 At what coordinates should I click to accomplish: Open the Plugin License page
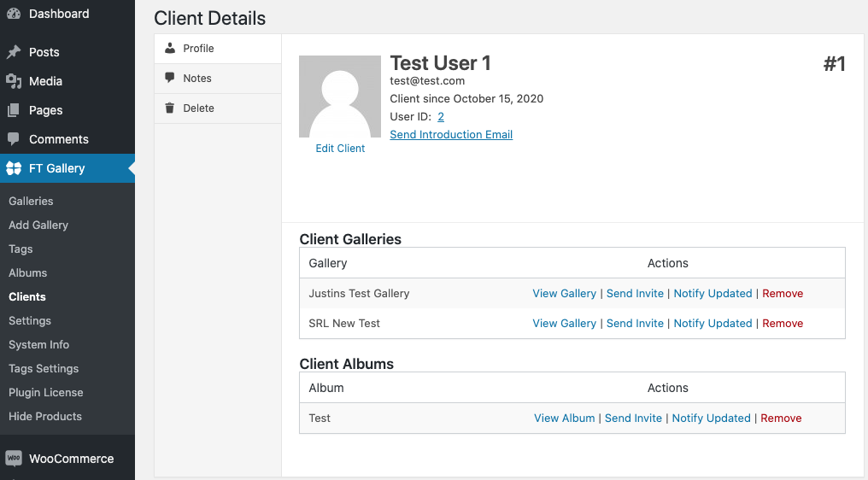click(x=46, y=392)
